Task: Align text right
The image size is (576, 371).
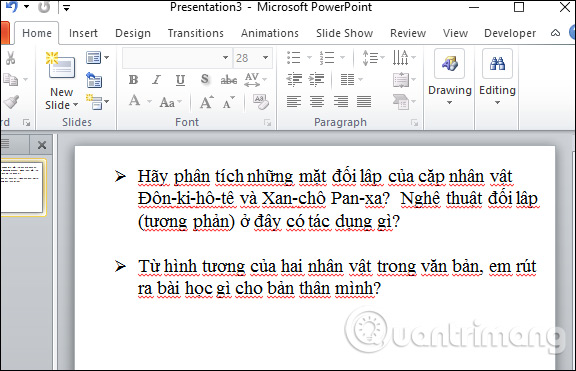Action: coord(341,102)
